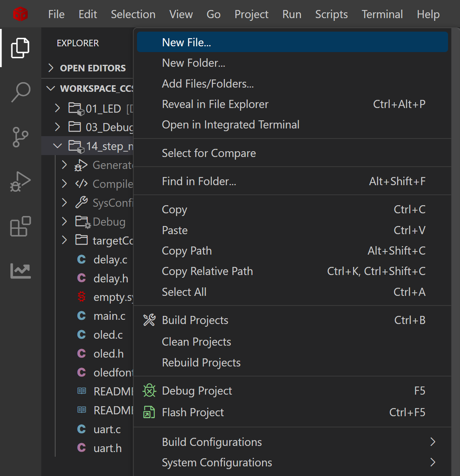
Task: Open the graph analysis view icon
Action: tap(20, 271)
